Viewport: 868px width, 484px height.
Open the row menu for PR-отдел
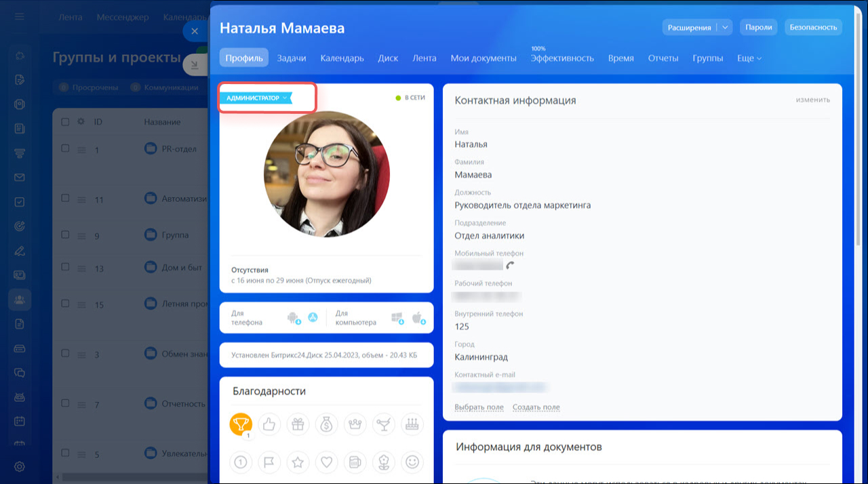[81, 150]
